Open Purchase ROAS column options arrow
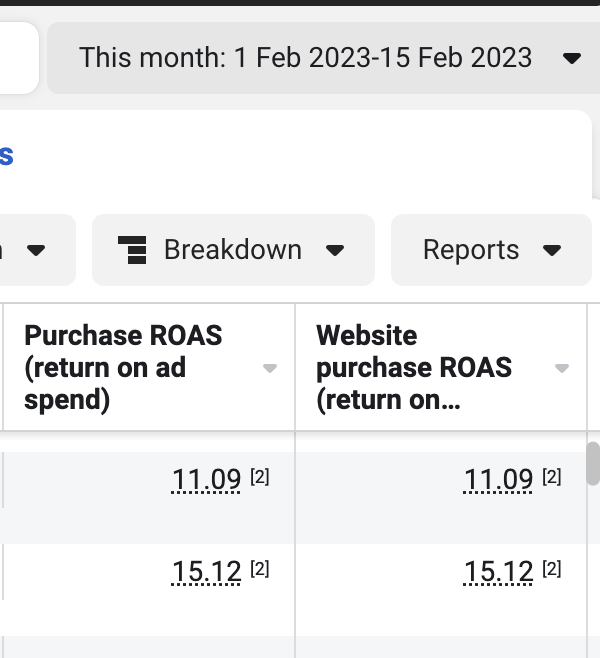600x658 pixels. click(x=270, y=368)
